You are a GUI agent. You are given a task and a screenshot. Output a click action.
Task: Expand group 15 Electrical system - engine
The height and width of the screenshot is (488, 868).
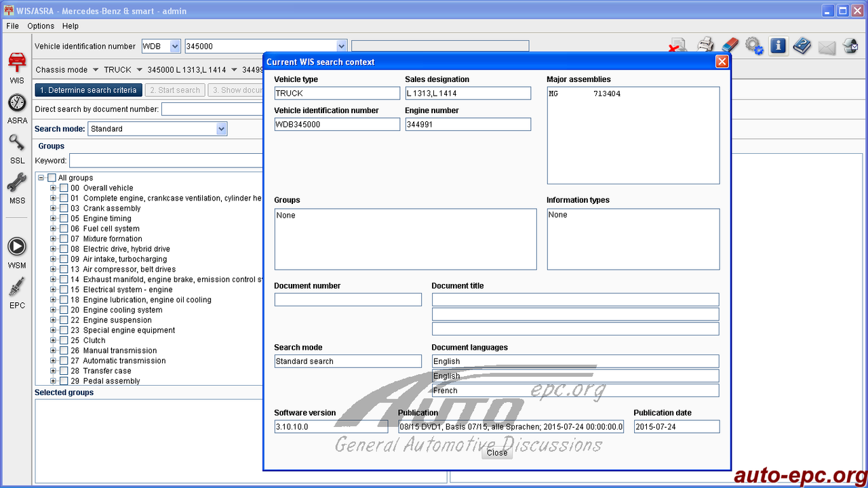pyautogui.click(x=54, y=289)
